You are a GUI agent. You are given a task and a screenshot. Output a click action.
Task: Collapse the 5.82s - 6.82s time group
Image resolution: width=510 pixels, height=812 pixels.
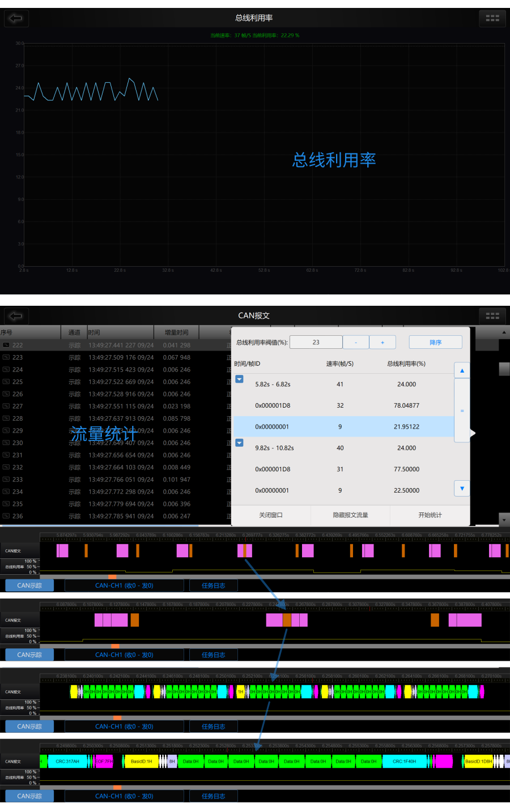pyautogui.click(x=239, y=379)
